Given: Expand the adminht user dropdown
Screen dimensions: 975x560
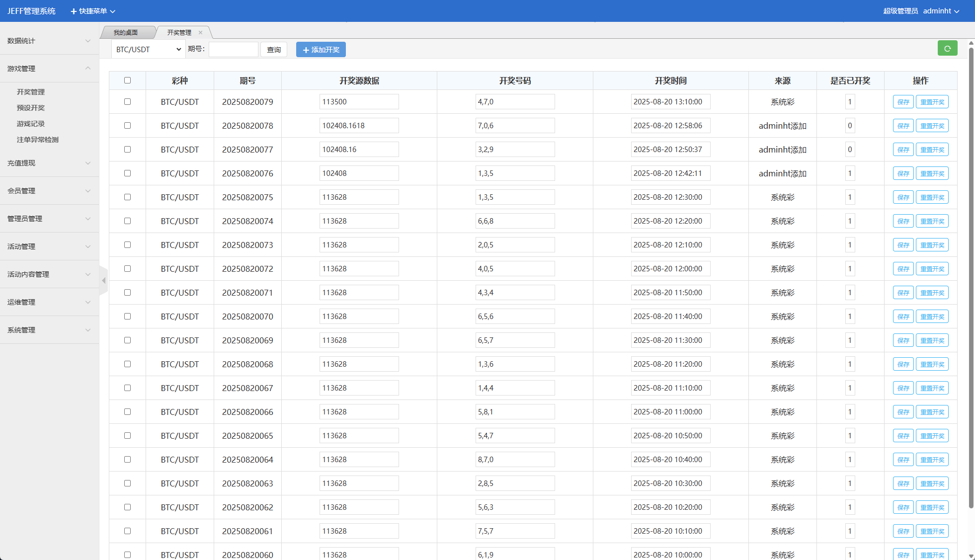Looking at the screenshot, I should point(941,11).
